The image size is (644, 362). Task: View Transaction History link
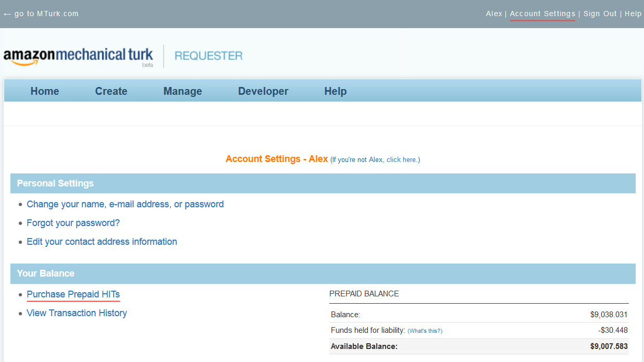pos(77,313)
